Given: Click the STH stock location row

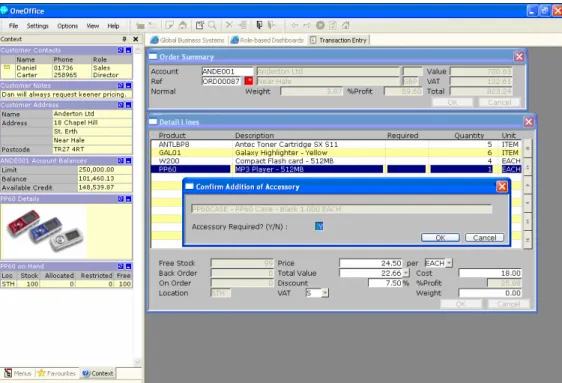Looking at the screenshot, I should pyautogui.click(x=66, y=284).
